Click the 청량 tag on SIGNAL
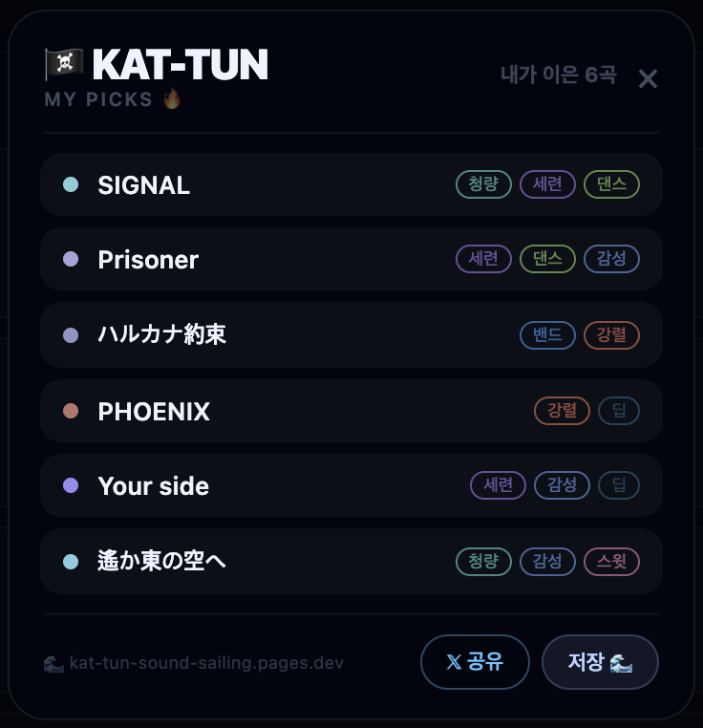This screenshot has width=703, height=728. pos(483,184)
